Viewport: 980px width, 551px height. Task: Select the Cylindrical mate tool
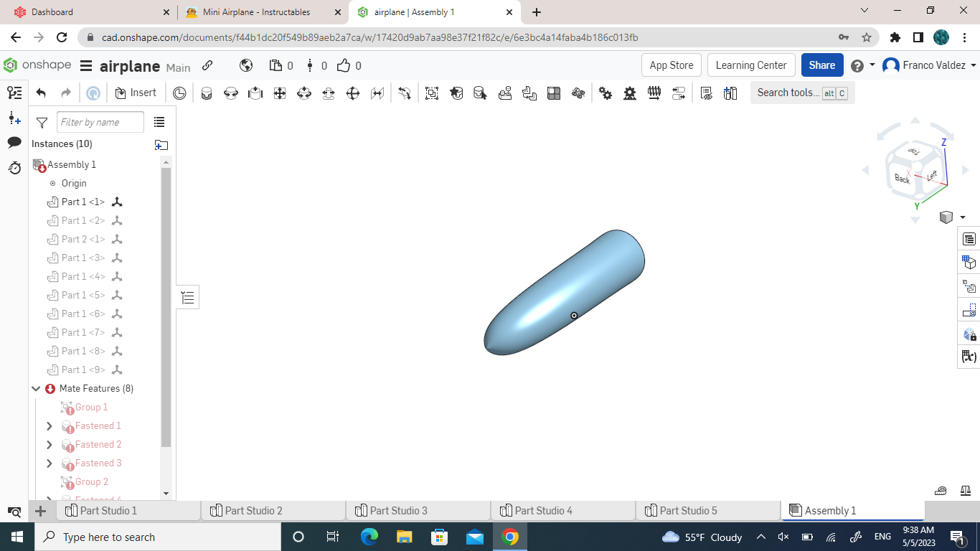coord(304,93)
